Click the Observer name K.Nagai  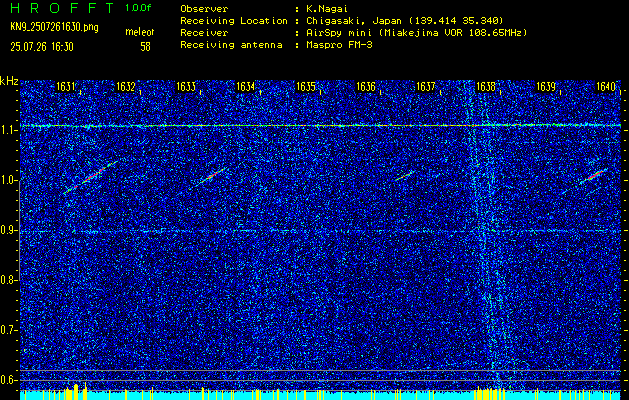coord(327,9)
